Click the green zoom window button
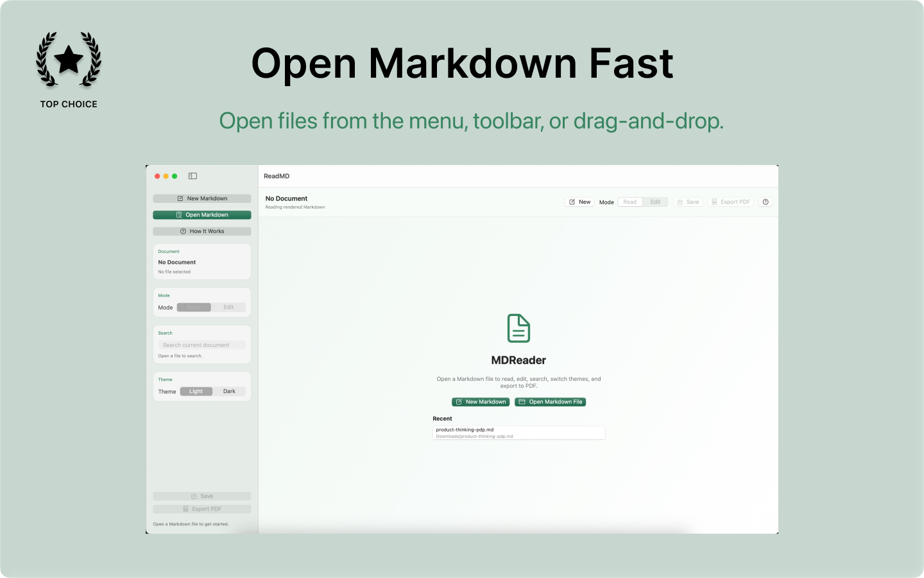The image size is (924, 578). [175, 176]
